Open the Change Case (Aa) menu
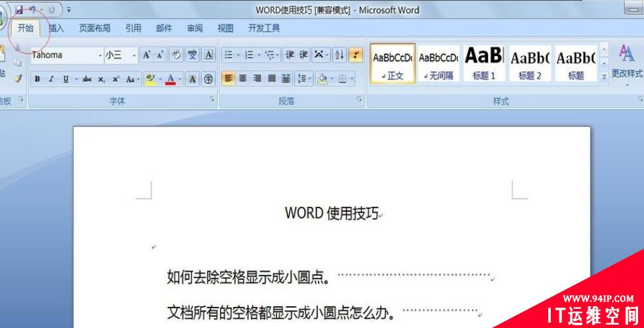Viewport: 644px width, 328px height. (132, 79)
